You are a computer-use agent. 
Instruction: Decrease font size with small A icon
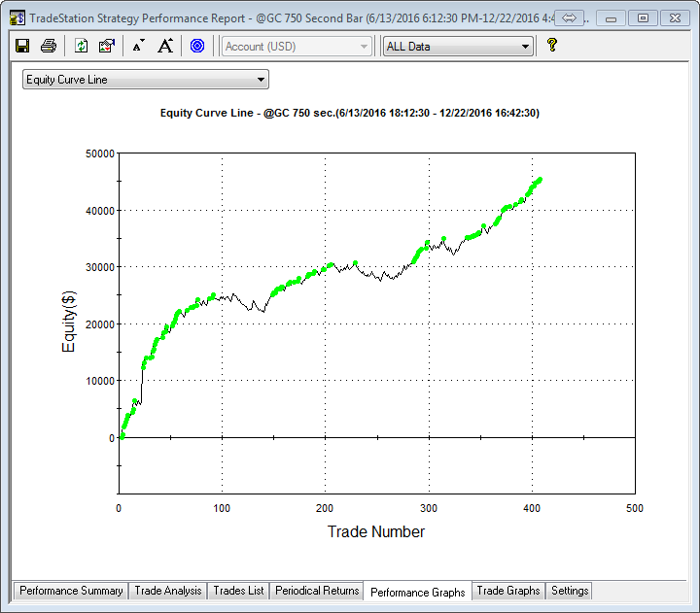pos(139,46)
